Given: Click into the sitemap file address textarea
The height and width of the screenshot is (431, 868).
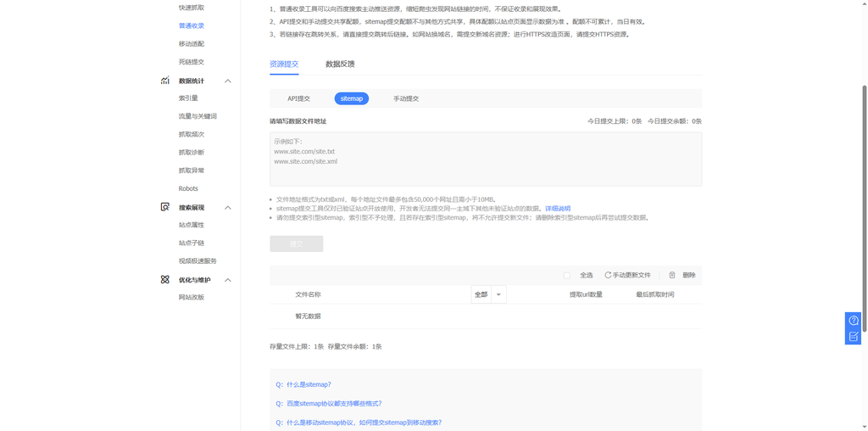Looking at the screenshot, I should [x=486, y=159].
